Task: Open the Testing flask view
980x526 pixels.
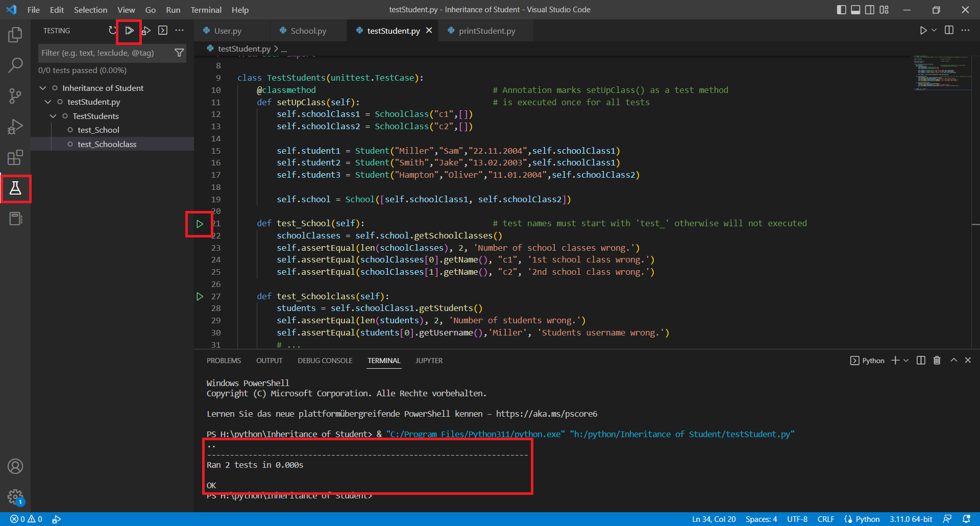Action: coord(15,188)
